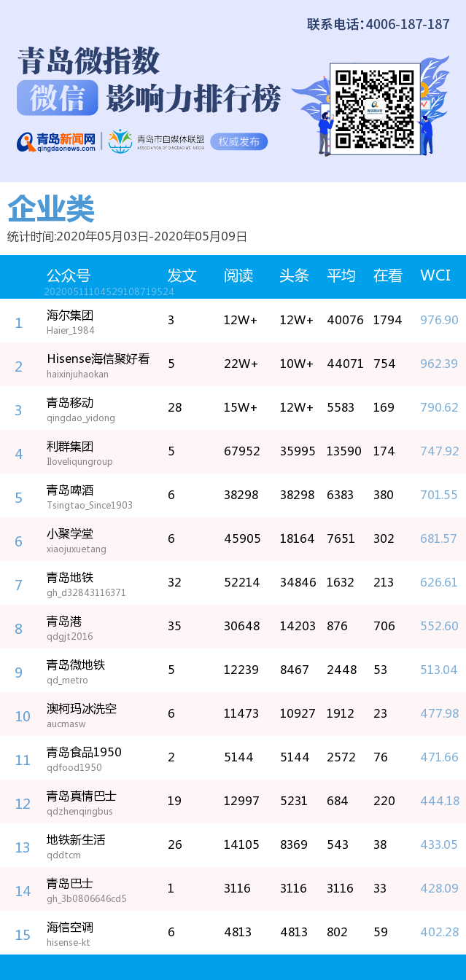
Task: Select the 青岛真情巴士 account entry
Action: pyautogui.click(x=82, y=796)
